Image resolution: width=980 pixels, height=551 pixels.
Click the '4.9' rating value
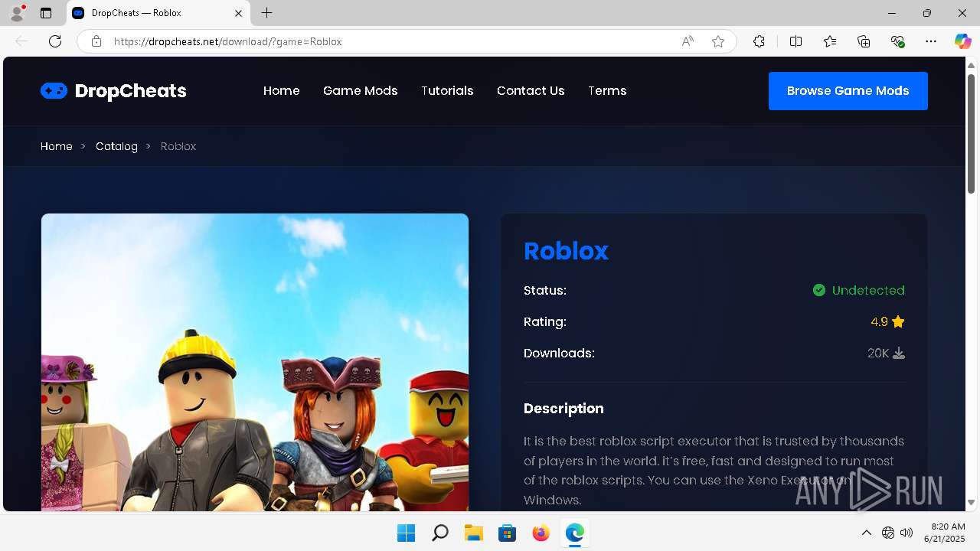click(879, 322)
